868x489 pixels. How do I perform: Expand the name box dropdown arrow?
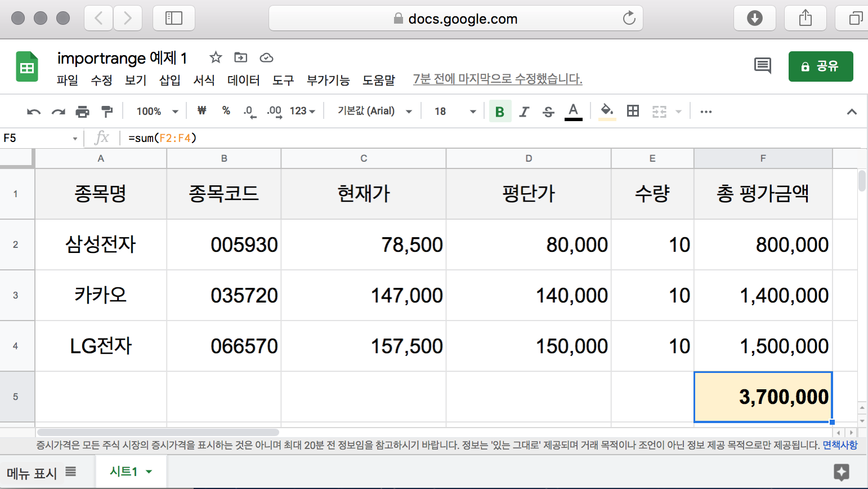pos(75,139)
